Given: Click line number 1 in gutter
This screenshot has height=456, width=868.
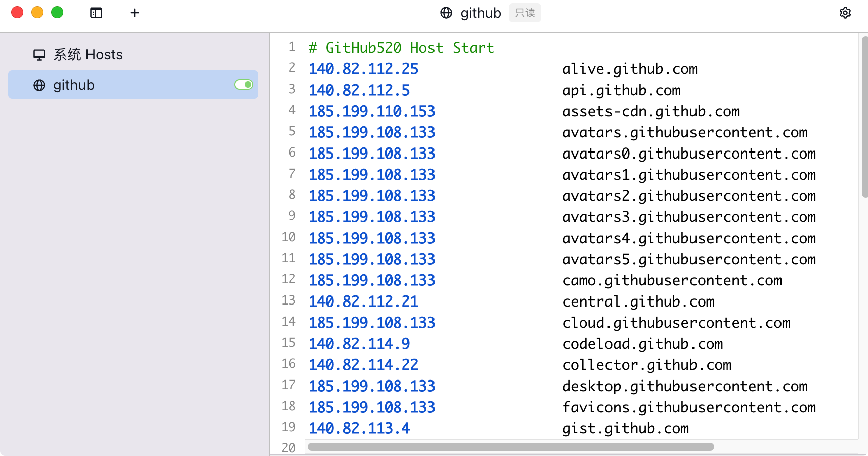Looking at the screenshot, I should [x=292, y=47].
